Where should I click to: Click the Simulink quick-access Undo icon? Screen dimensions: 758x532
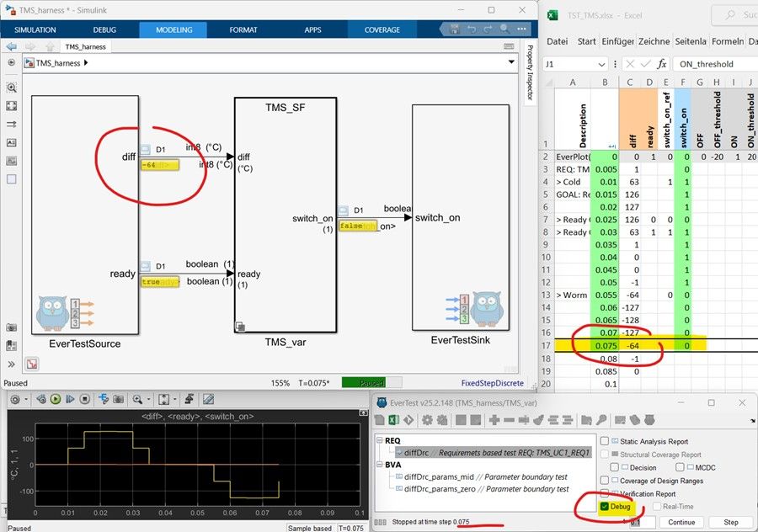tap(472, 29)
